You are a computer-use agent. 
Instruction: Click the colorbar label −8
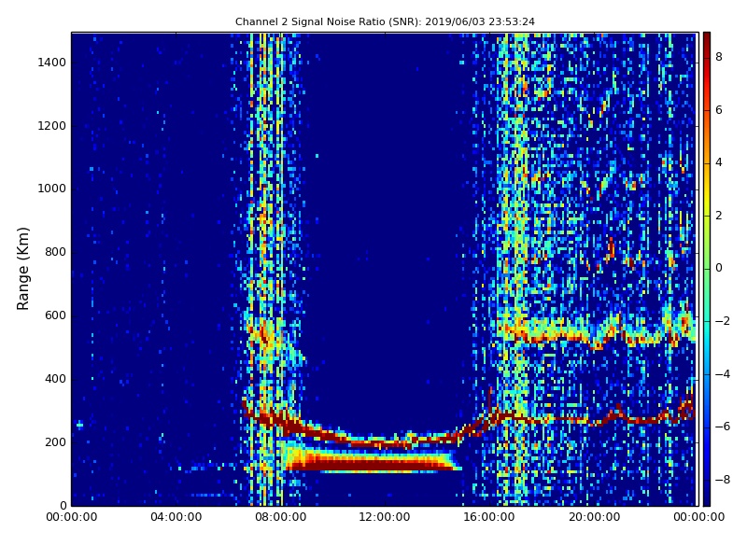(x=722, y=480)
